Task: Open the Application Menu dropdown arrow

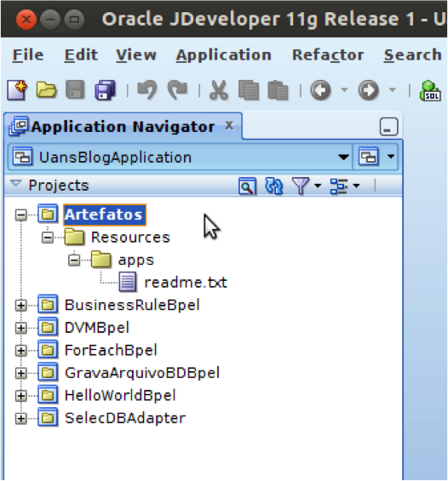Action: (391, 157)
